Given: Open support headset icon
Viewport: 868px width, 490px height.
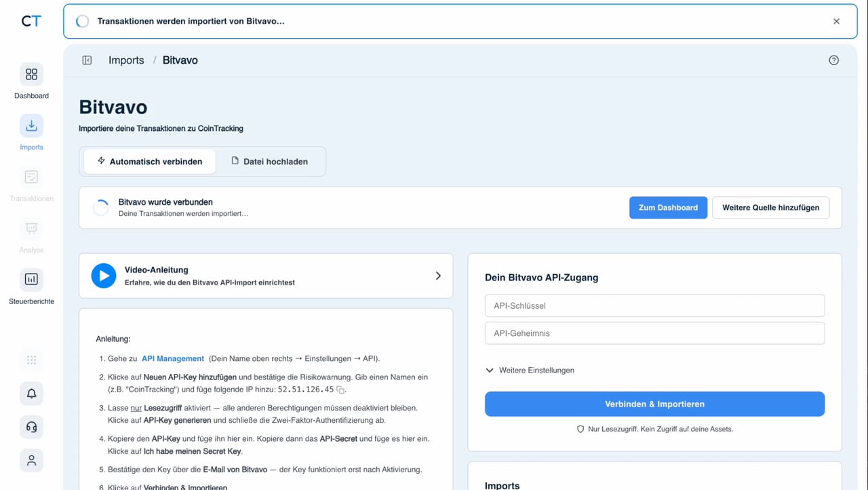Looking at the screenshot, I should coord(31,427).
